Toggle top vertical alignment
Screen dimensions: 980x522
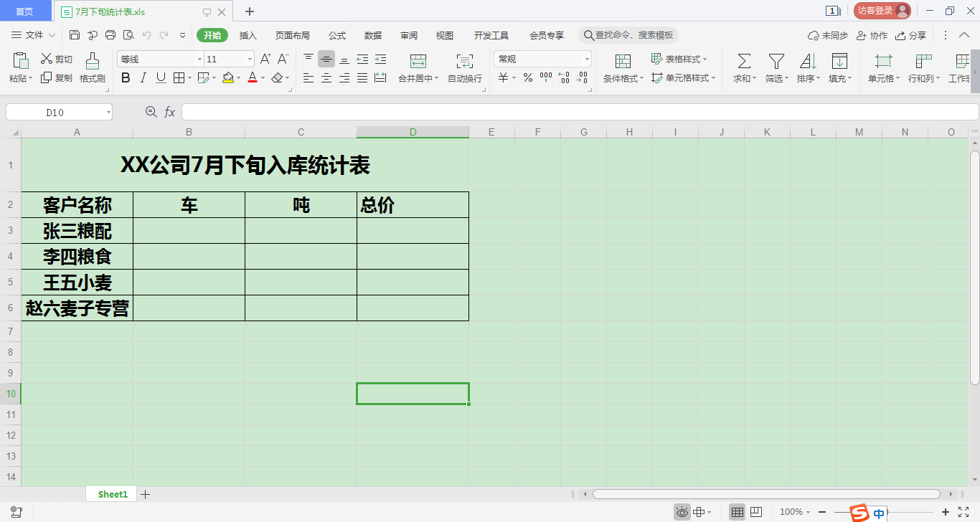308,59
